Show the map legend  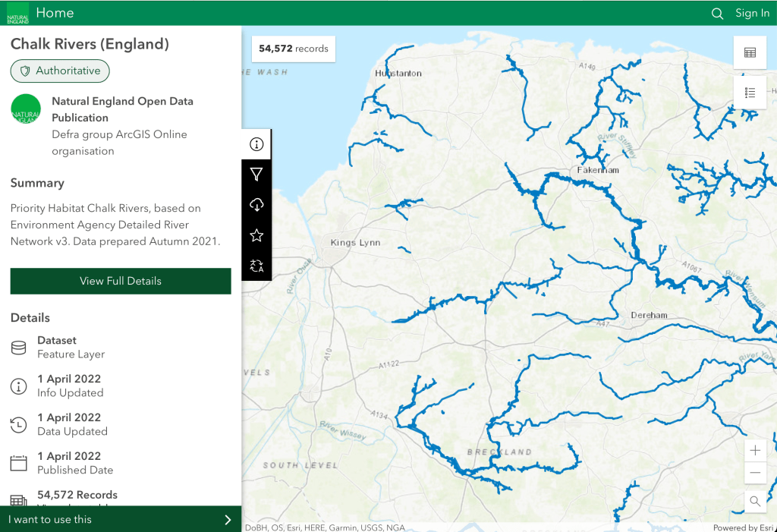click(750, 93)
